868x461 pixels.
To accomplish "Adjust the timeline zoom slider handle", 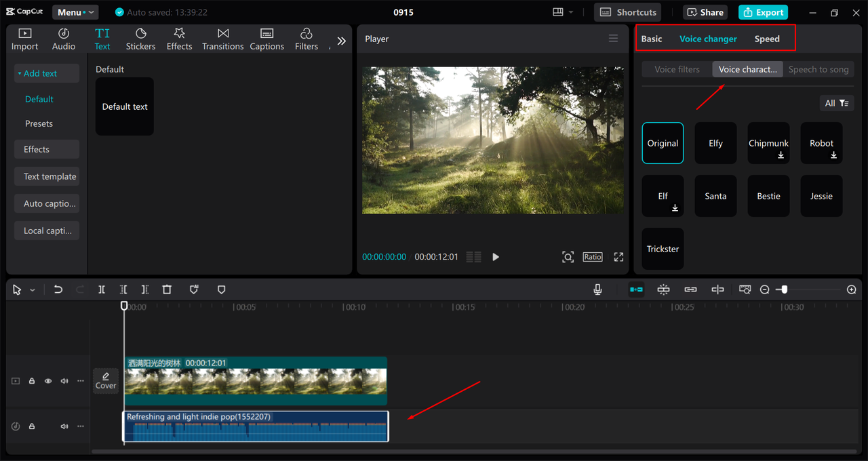I will (x=785, y=289).
